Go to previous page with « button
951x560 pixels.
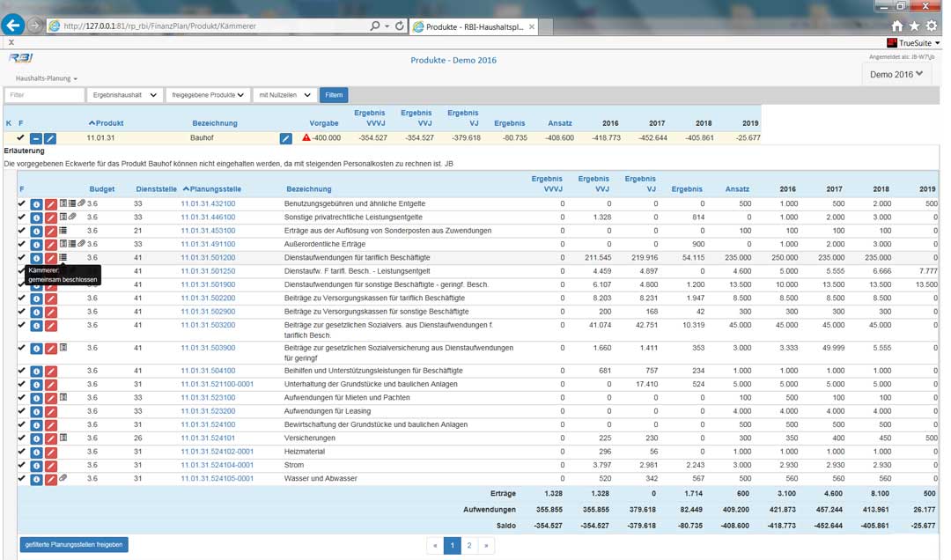point(435,545)
